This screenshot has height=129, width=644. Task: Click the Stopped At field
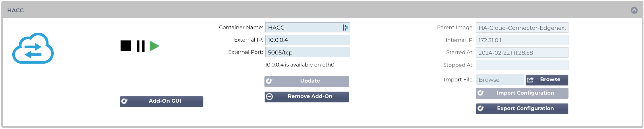click(x=522, y=65)
